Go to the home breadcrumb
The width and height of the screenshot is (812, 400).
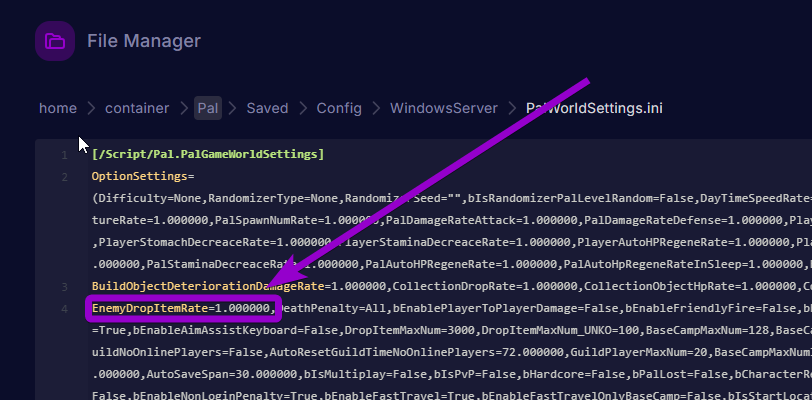click(x=58, y=108)
